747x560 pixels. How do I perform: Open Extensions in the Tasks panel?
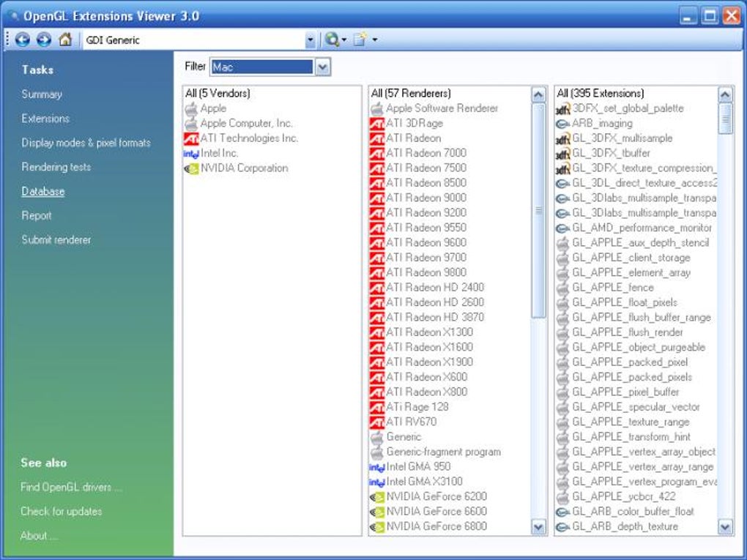(45, 119)
